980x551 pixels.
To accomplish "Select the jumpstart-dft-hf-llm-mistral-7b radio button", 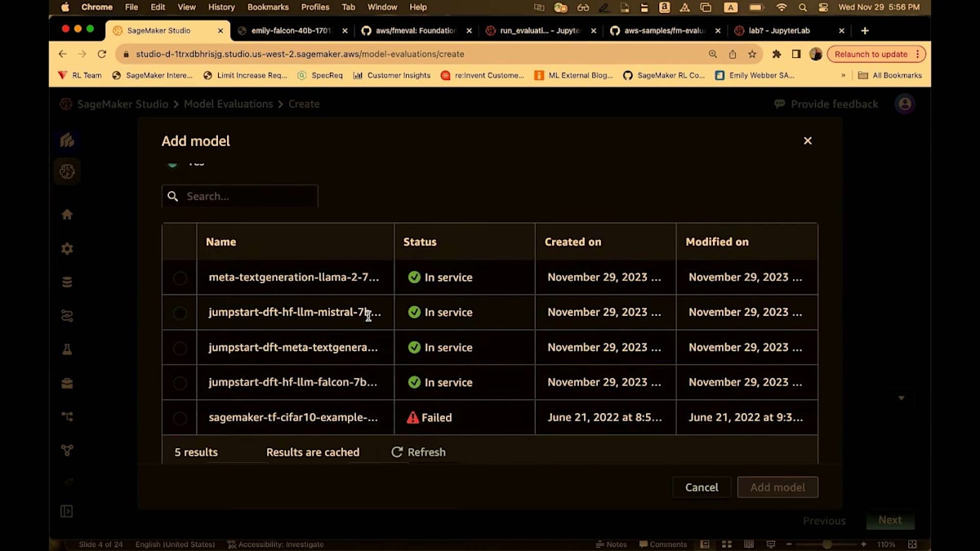I will [180, 313].
